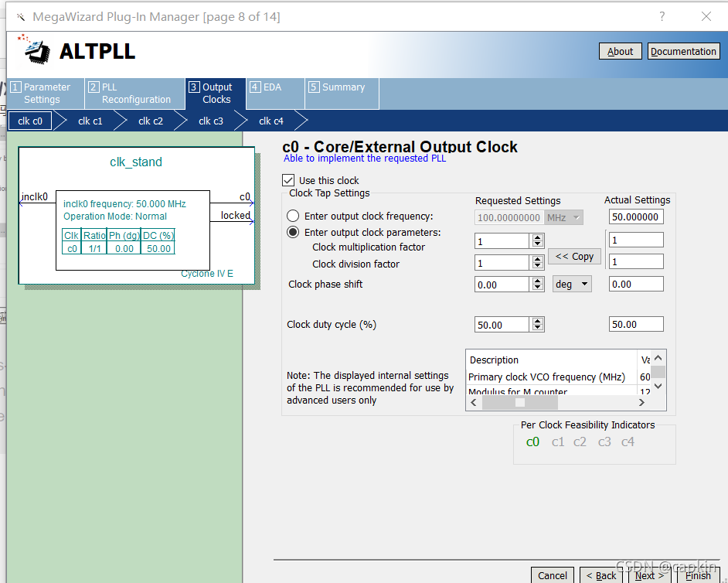Image resolution: width=728 pixels, height=583 pixels.
Task: Click the c4 feasibility indicator
Action: point(628,442)
